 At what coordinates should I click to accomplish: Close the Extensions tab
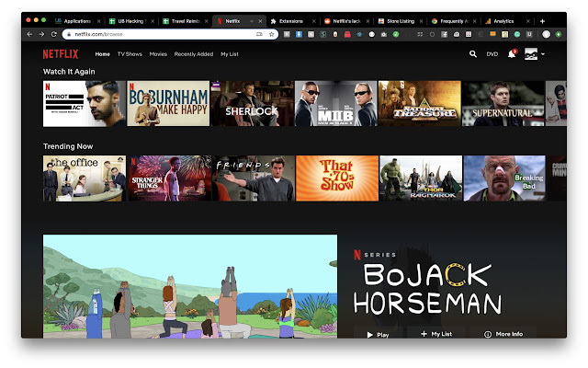(x=314, y=21)
